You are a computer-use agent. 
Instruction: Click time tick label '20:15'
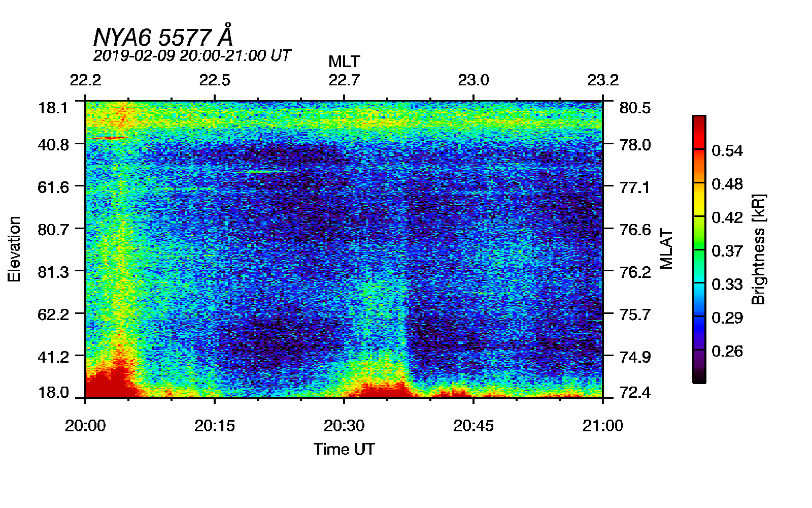[215, 426]
